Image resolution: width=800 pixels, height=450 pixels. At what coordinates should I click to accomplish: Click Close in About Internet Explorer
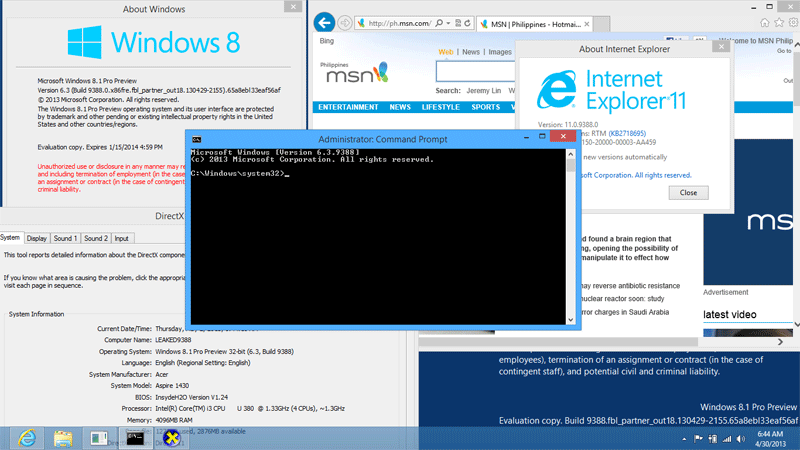[x=687, y=192]
